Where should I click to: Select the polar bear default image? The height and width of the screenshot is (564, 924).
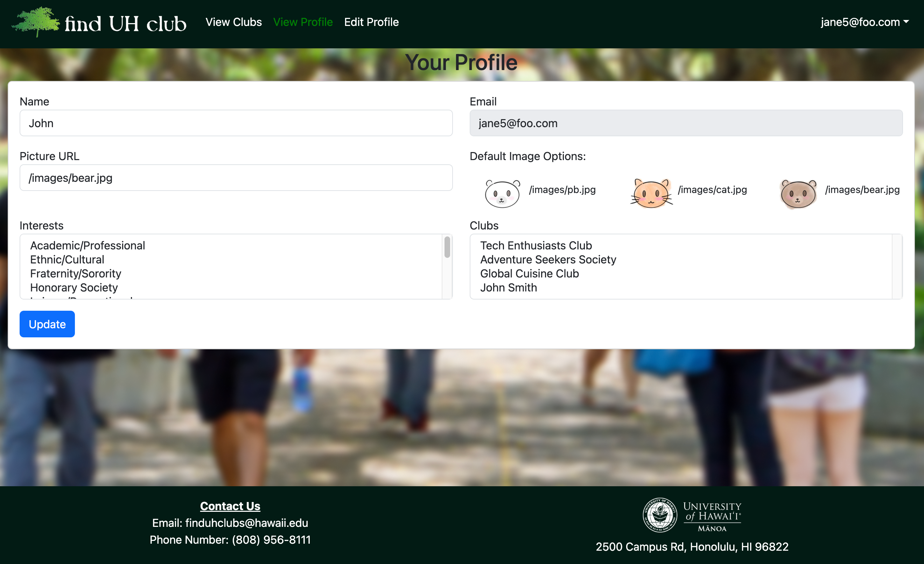pos(502,194)
